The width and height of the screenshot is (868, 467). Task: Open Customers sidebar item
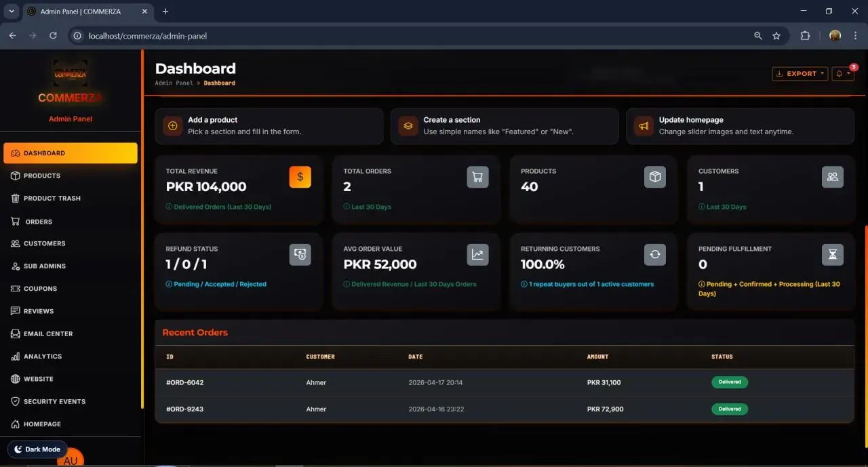point(71,243)
